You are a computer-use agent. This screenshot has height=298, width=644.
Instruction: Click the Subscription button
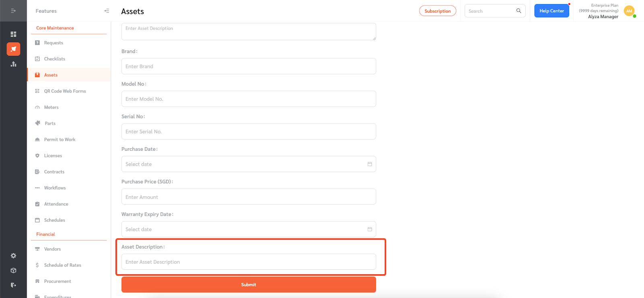pos(438,11)
